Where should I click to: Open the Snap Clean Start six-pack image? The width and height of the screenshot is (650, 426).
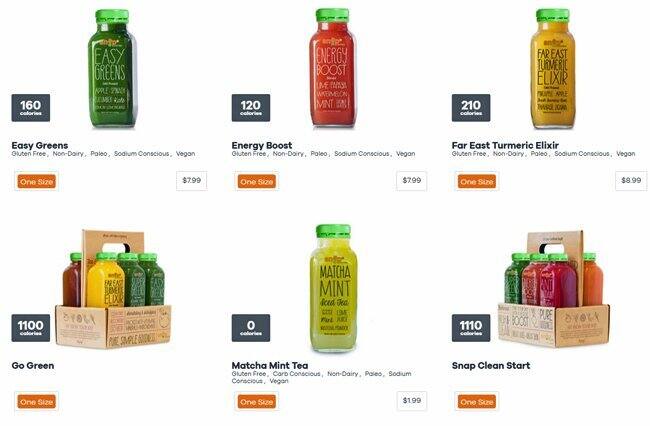(553, 289)
